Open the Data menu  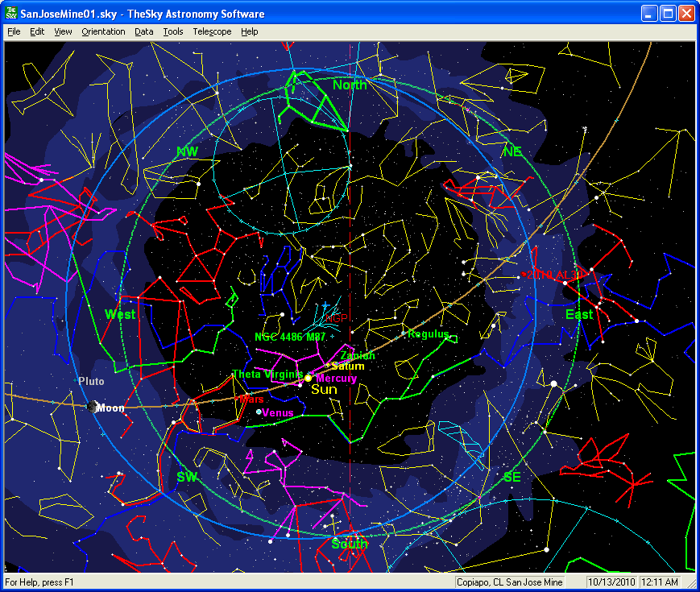(x=144, y=31)
